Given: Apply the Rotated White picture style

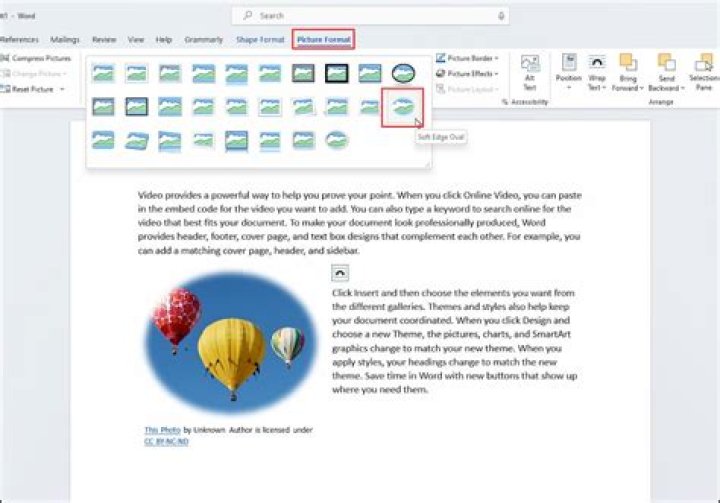Looking at the screenshot, I should (304, 107).
